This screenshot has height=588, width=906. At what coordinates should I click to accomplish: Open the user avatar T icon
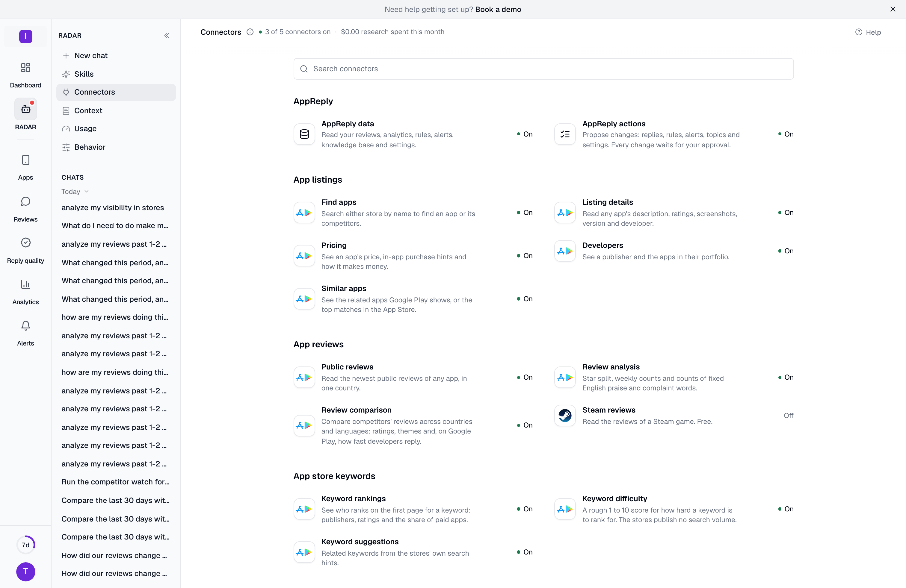[x=25, y=572]
